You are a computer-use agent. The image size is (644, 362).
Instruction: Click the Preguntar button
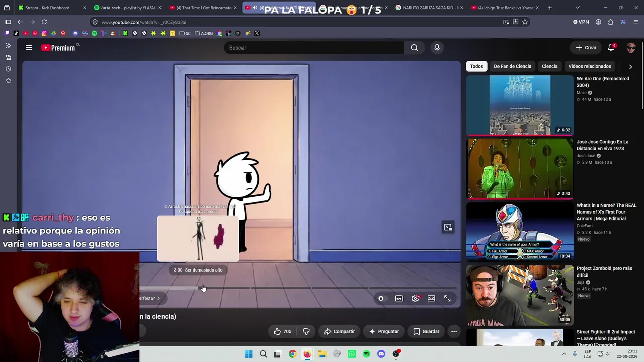point(384,331)
